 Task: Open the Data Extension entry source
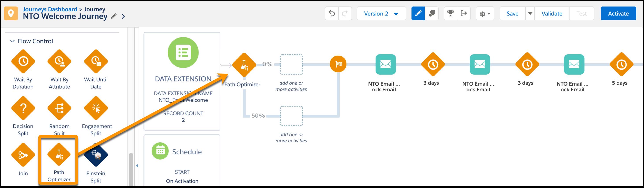pos(183,53)
